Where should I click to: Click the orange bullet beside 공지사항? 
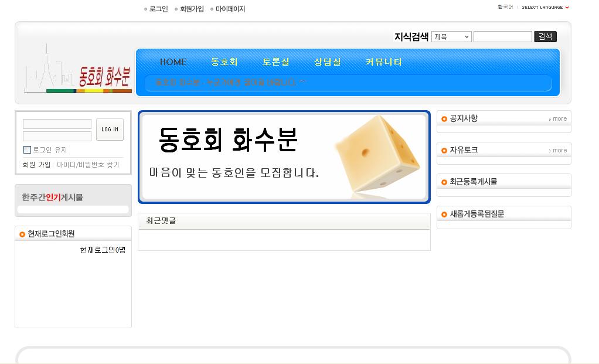(x=444, y=119)
